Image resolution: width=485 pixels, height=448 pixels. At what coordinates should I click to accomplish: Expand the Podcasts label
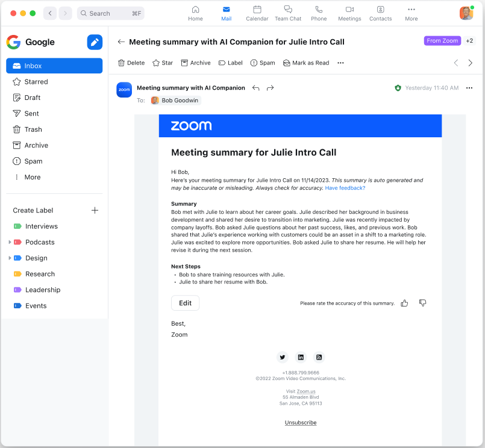pos(10,242)
